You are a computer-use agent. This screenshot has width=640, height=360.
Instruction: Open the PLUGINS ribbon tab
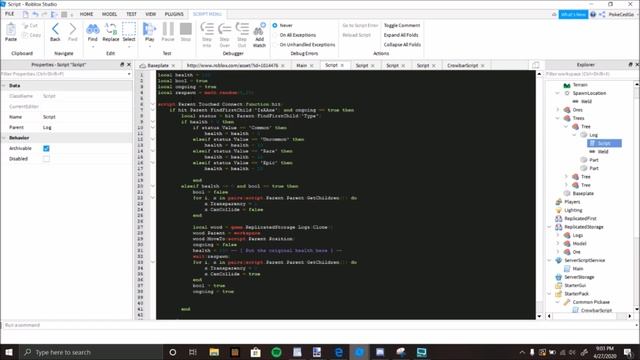click(x=174, y=14)
